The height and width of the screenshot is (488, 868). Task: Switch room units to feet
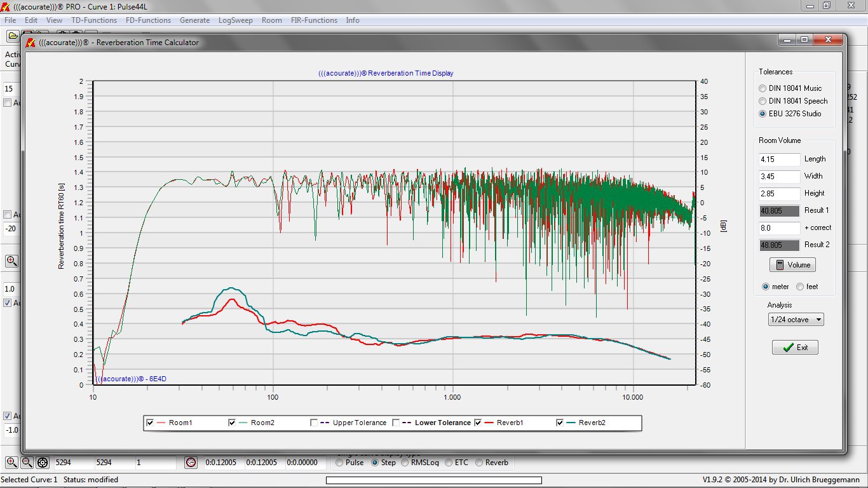[800, 287]
